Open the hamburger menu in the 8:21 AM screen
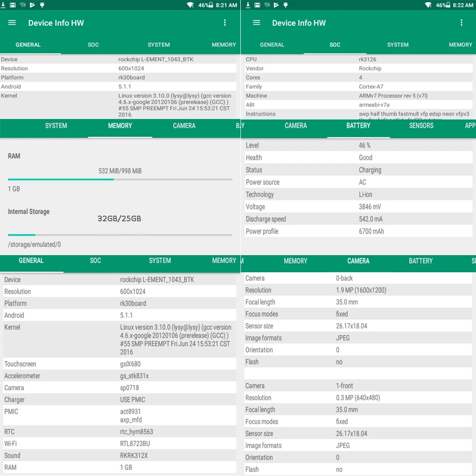This screenshot has width=476, height=476. click(x=12, y=23)
